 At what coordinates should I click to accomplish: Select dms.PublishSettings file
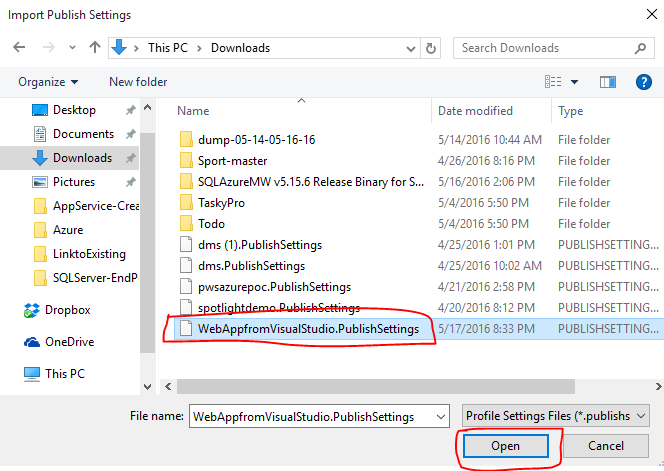[251, 266]
